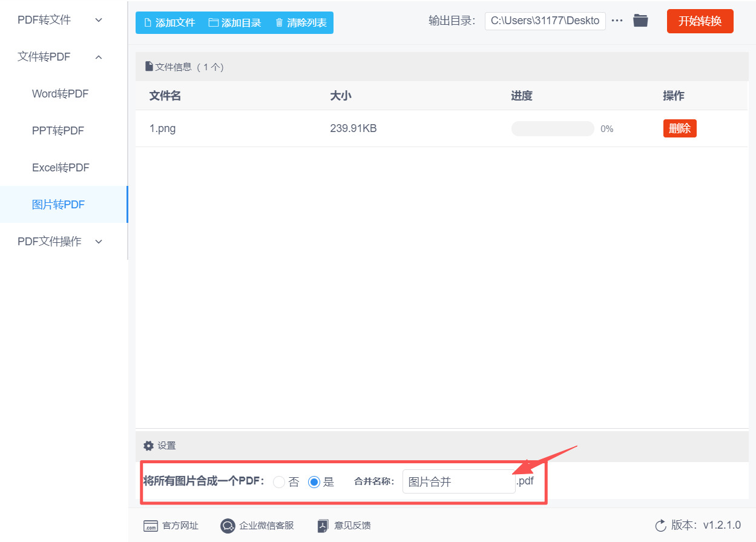Click the 意见反馈 feedback icon

pos(322,526)
